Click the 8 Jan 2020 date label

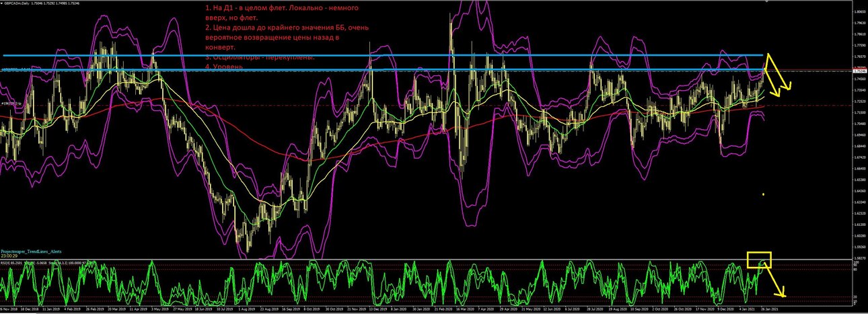(x=399, y=309)
